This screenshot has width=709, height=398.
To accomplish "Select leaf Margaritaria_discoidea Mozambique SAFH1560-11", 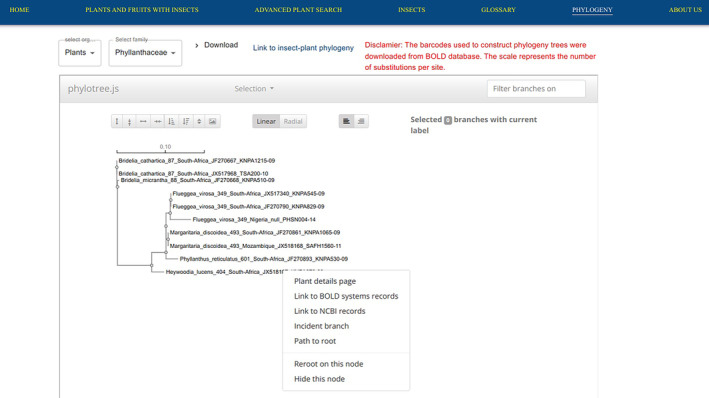I will click(255, 246).
